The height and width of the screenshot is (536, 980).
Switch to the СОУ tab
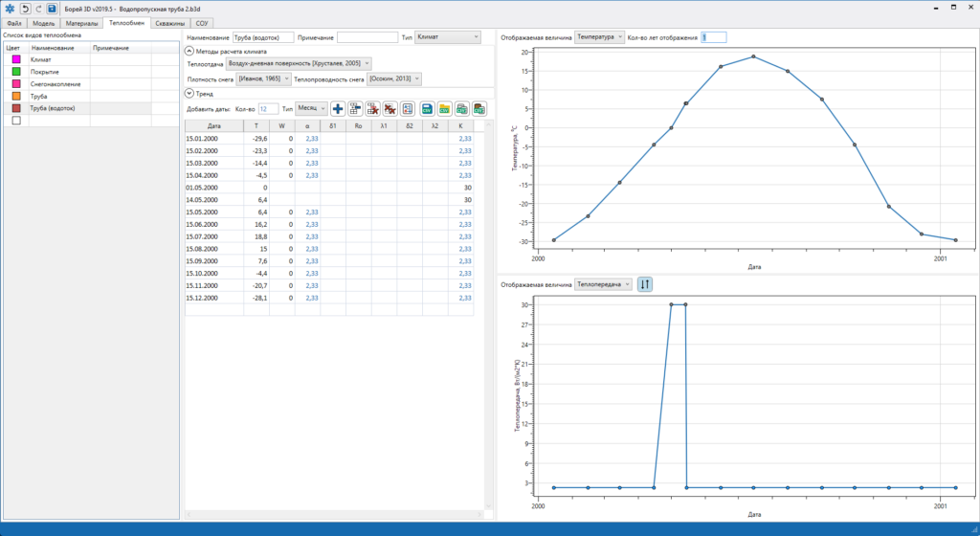point(201,23)
